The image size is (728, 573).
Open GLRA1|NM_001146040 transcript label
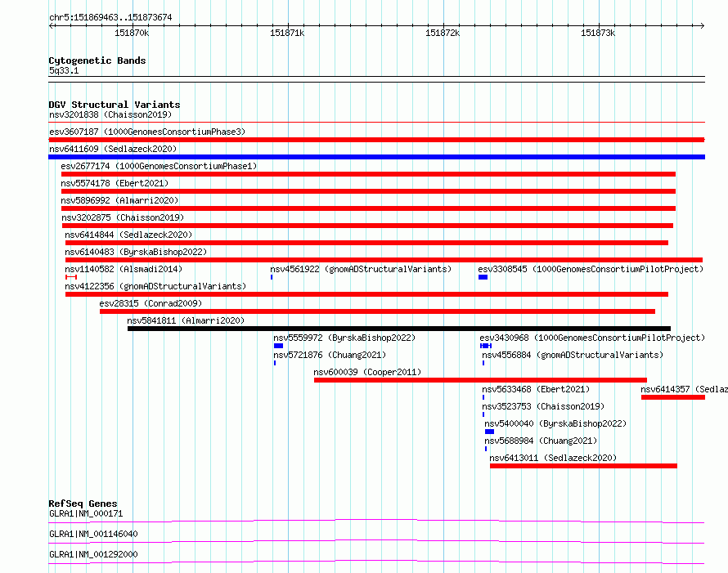(93, 534)
